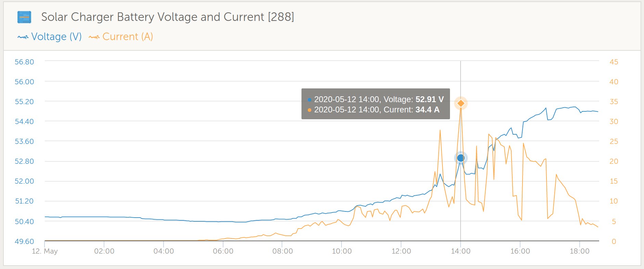The width and height of the screenshot is (644, 269).
Task: Select the blue circle marker on Voltage line
Action: (461, 158)
